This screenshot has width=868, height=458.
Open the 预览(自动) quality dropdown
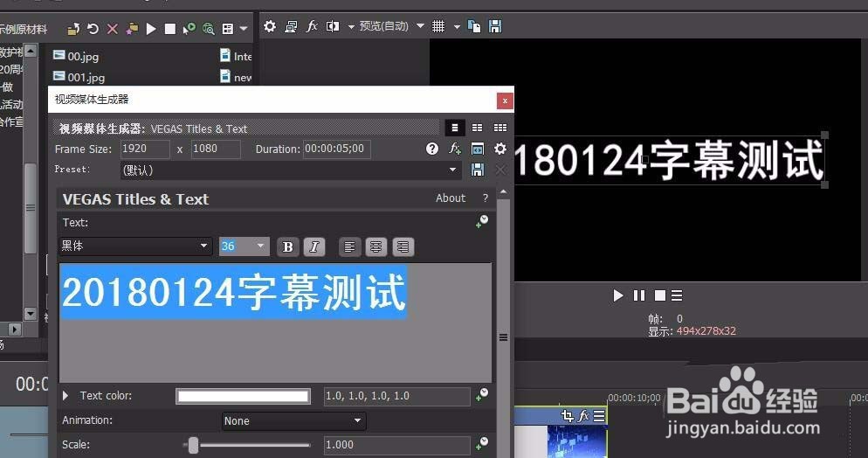pos(392,26)
